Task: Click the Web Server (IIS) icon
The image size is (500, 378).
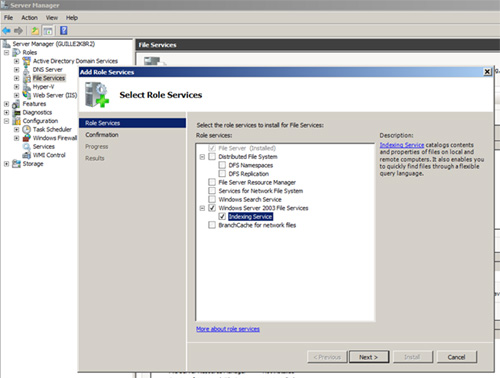Action: pyautogui.click(x=26, y=95)
